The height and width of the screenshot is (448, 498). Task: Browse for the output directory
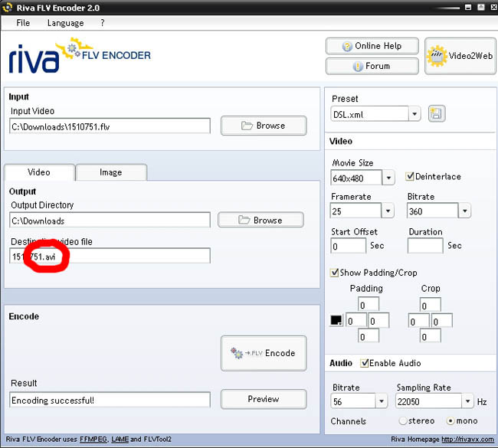(260, 220)
